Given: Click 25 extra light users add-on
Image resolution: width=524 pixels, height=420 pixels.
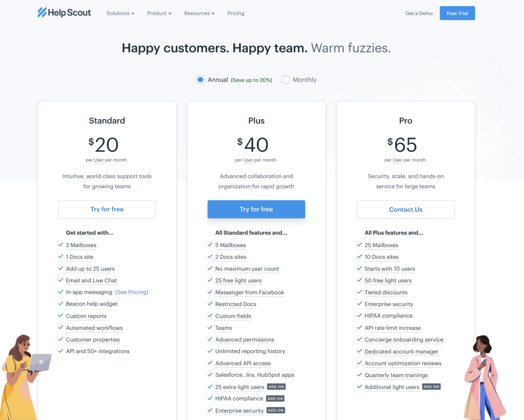Looking at the screenshot, I should tap(239, 387).
